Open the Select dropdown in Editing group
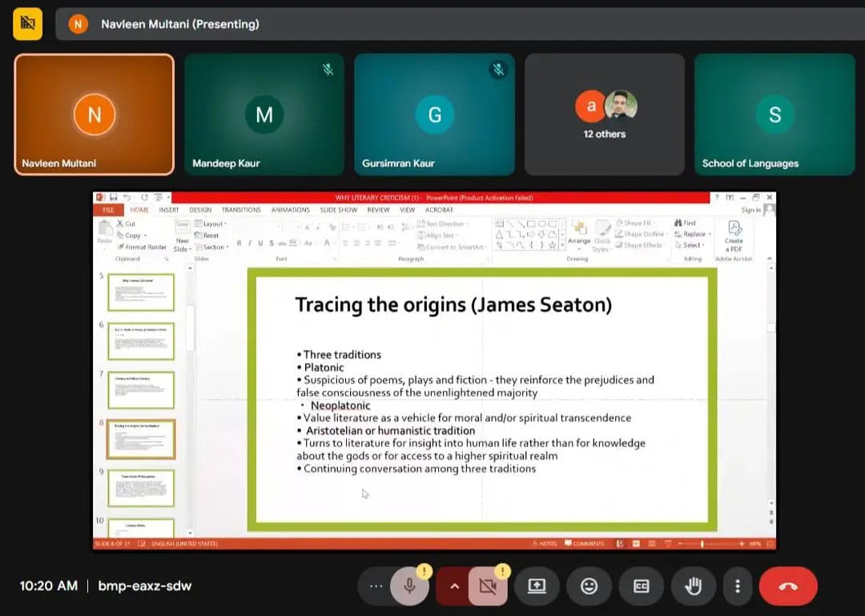Screen dimensions: 865x616 pos(691,245)
